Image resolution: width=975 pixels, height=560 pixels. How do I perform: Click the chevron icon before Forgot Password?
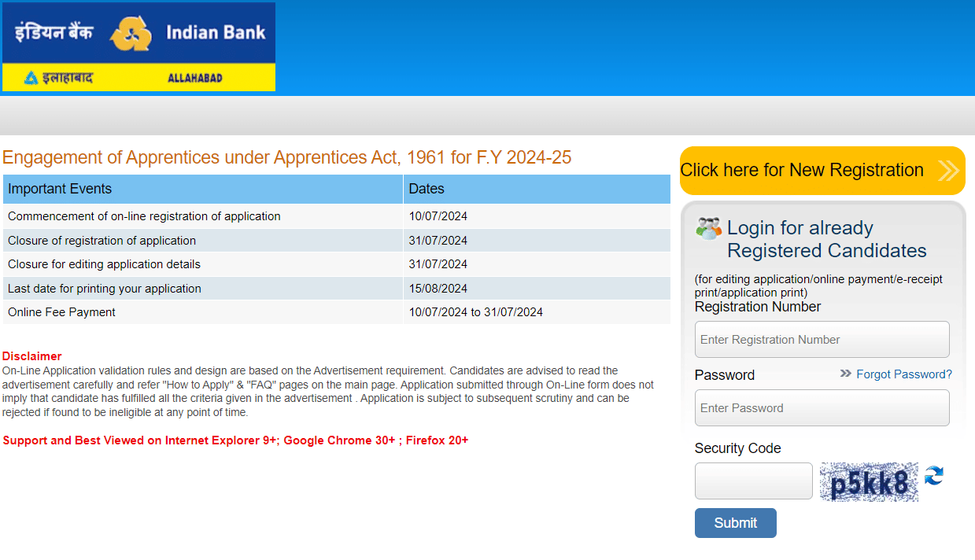(x=845, y=374)
